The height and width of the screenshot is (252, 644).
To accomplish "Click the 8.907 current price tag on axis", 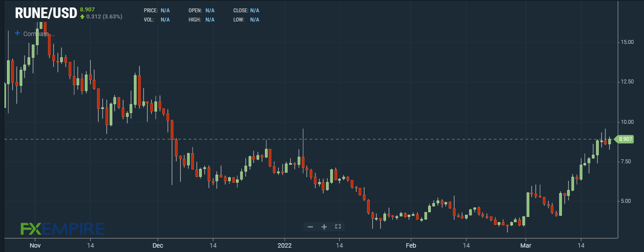I will (625, 139).
